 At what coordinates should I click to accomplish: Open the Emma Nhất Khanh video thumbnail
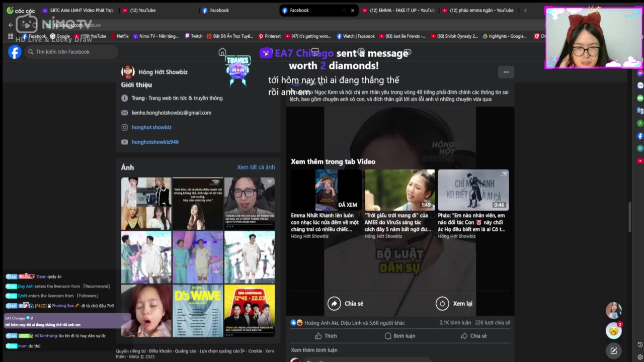coord(326,190)
